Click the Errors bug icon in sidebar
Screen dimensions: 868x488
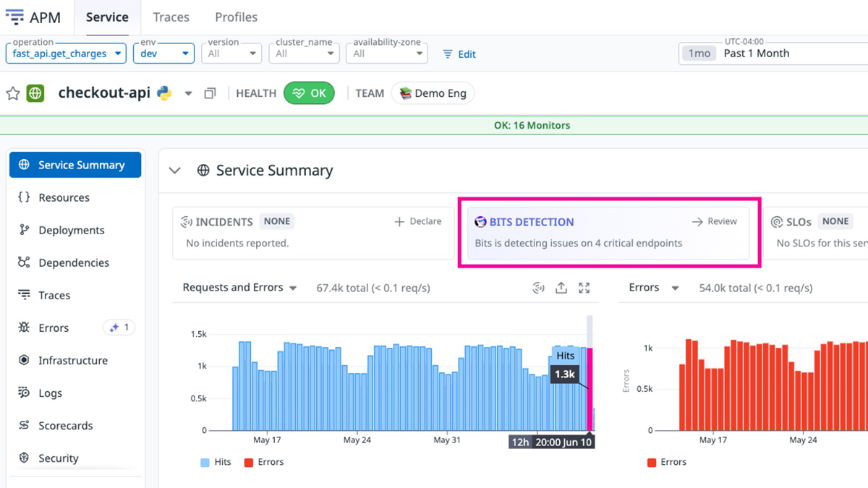[x=24, y=328]
